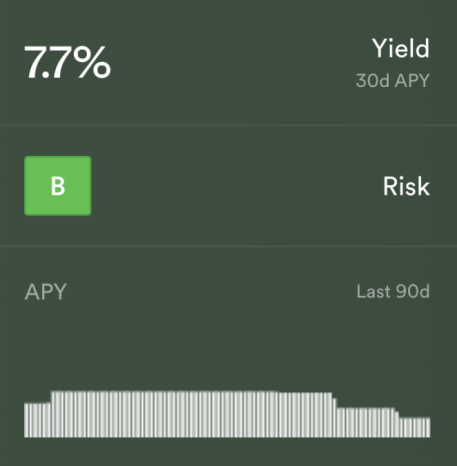Click divider line between Risk and APY sections
Screen dimensions: 457x466
click(228, 246)
